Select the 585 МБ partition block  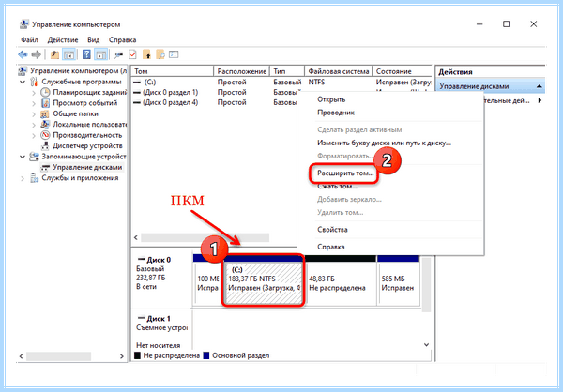399,283
